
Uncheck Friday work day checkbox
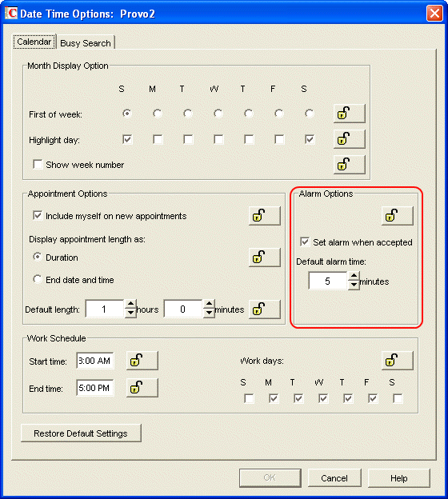[373, 398]
